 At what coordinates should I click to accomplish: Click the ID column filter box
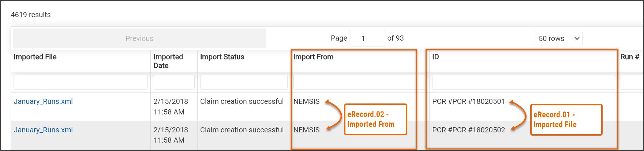523,82
